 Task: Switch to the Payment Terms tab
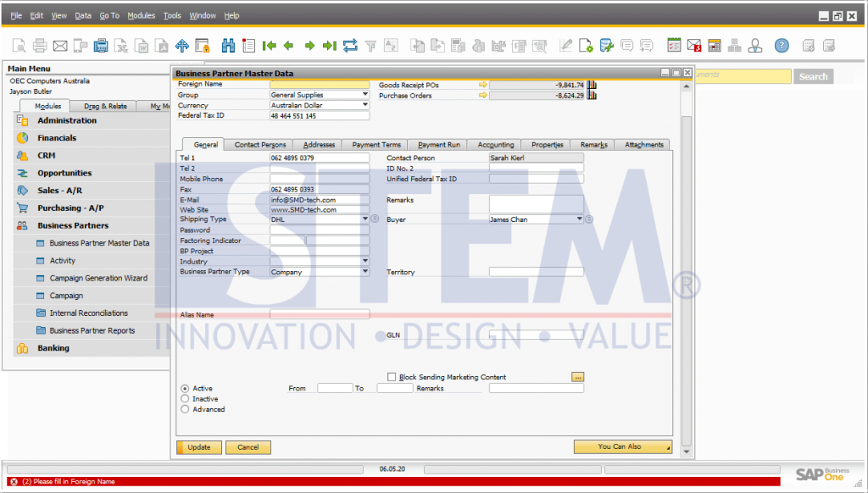(x=376, y=145)
